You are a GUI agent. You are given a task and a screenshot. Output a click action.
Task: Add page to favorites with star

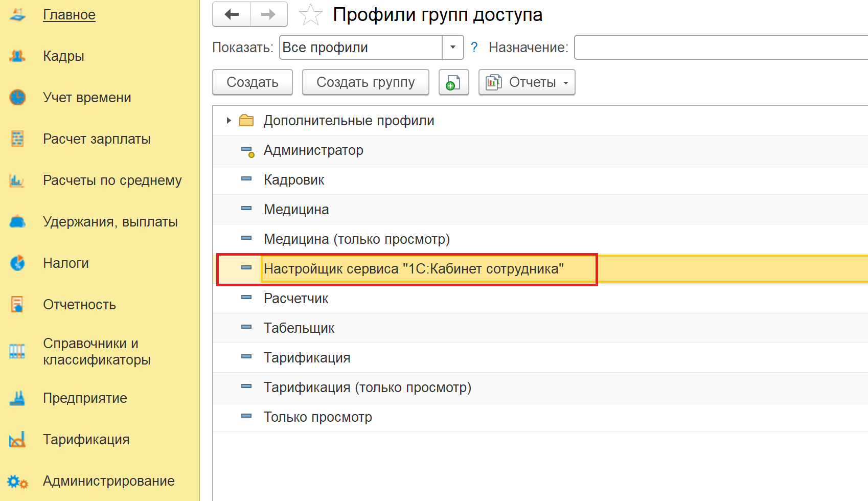310,15
